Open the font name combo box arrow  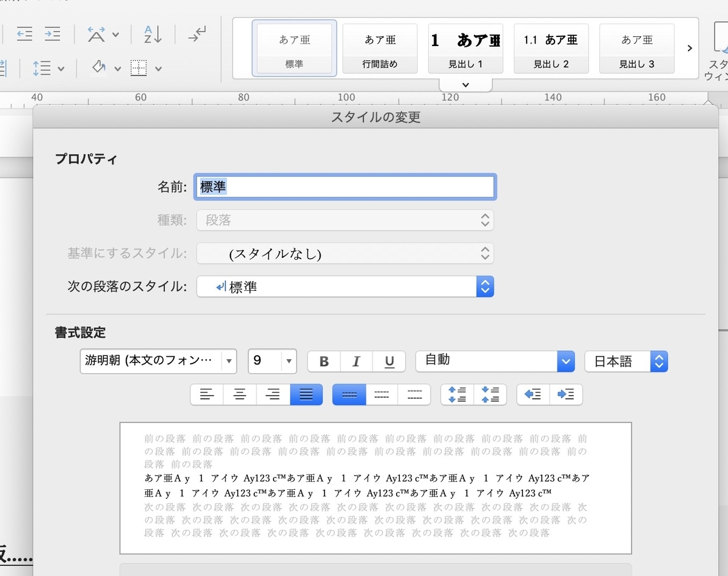(229, 361)
